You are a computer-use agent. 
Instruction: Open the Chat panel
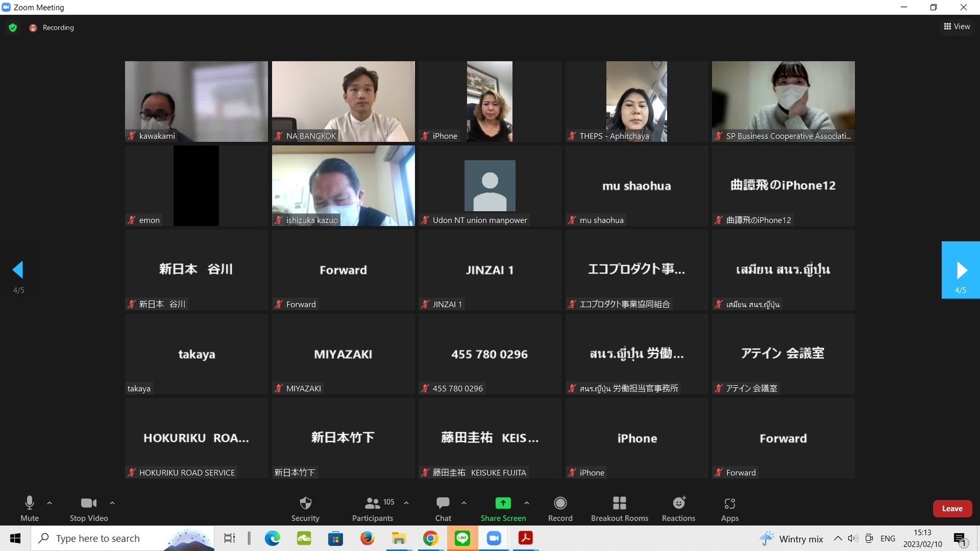[443, 509]
